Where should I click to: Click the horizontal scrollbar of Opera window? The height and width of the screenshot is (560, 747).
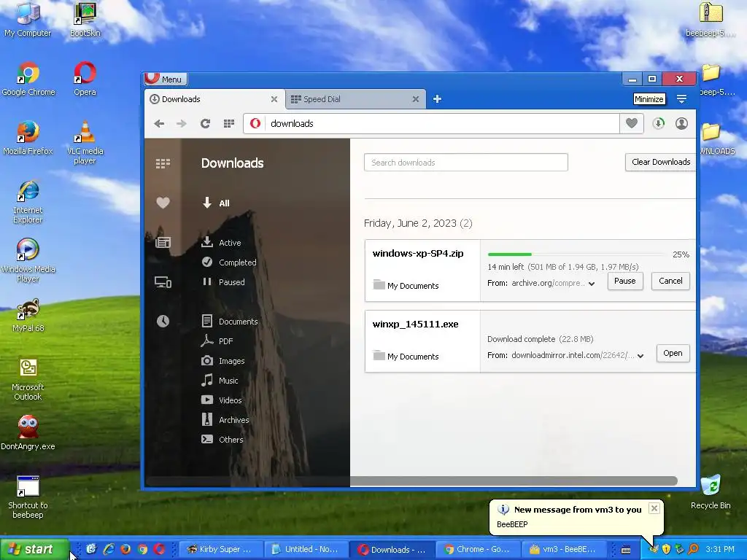411,481
